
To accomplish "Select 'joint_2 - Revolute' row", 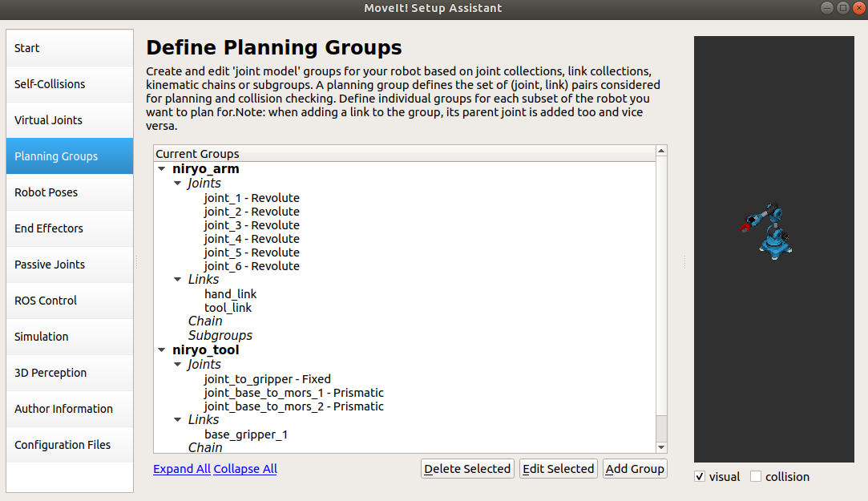I will 252,212.
